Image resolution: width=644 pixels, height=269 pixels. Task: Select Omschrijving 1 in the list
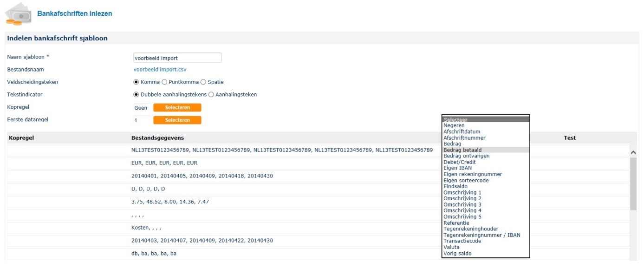coord(462,192)
